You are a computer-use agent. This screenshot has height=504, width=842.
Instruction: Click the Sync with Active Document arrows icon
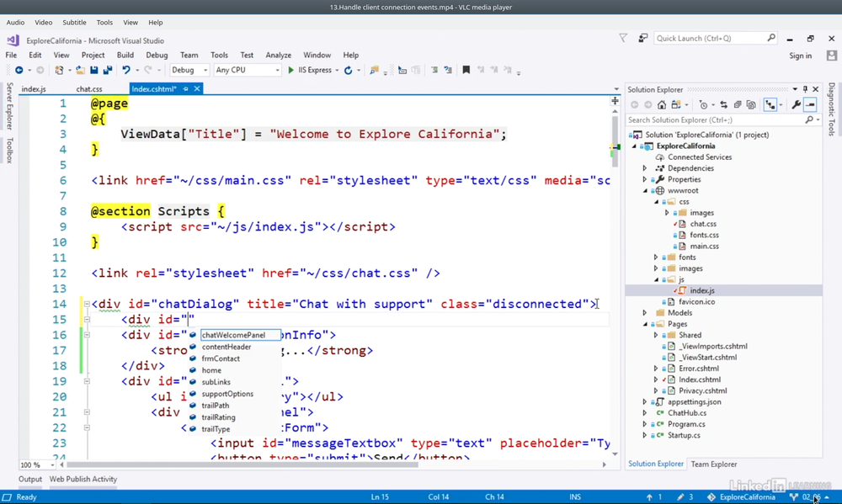[724, 104]
